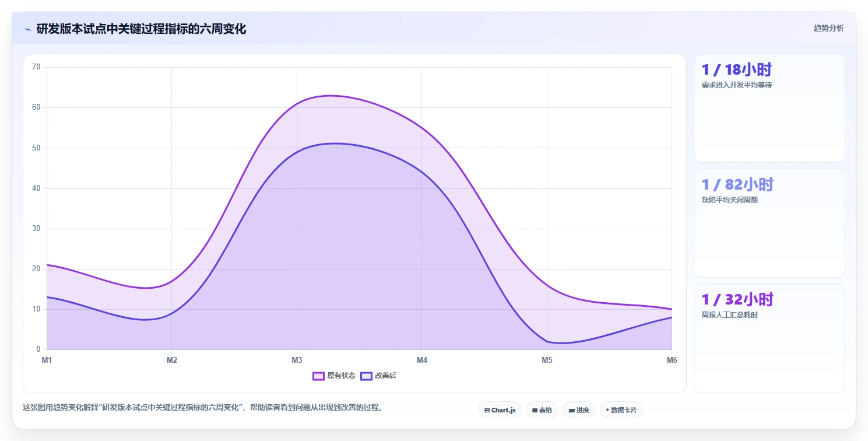The height and width of the screenshot is (441, 868).
Task: Click the purple 原有状态 legend swatch
Action: [x=318, y=376]
